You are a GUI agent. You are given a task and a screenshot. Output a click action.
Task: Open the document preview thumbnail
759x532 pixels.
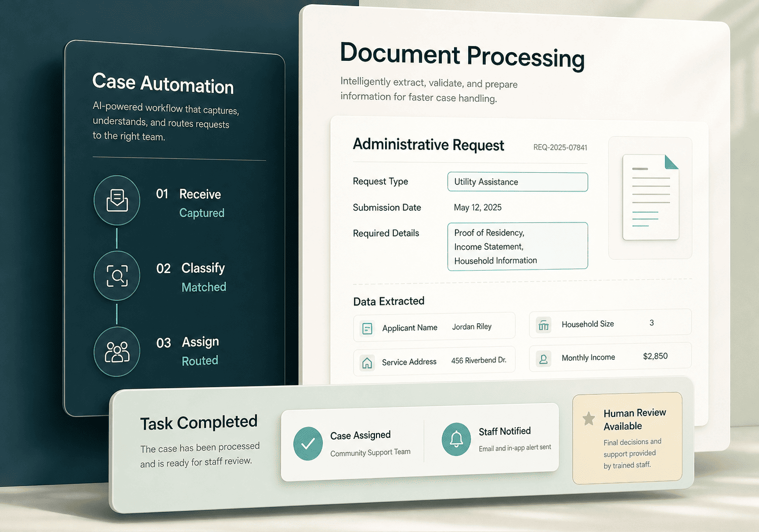click(651, 198)
